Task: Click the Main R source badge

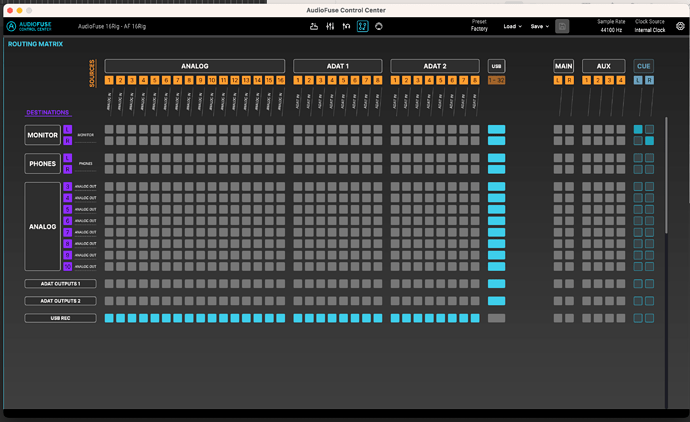Action: tap(569, 80)
